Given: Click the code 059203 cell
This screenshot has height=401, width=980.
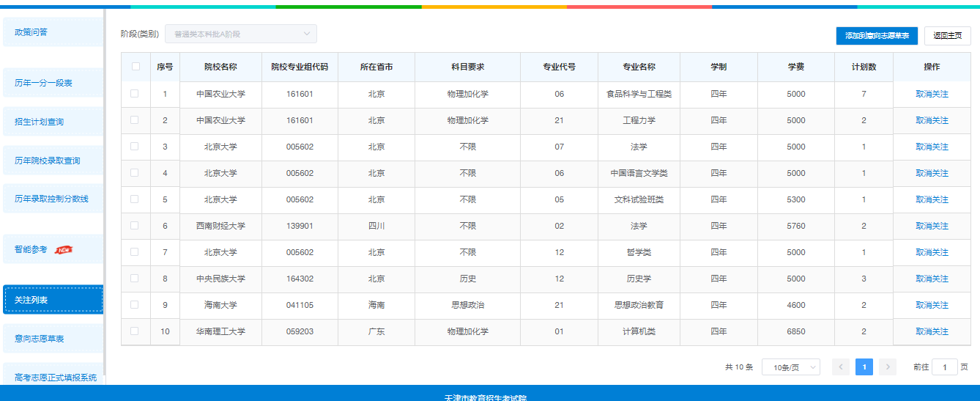Looking at the screenshot, I should click(x=300, y=331).
